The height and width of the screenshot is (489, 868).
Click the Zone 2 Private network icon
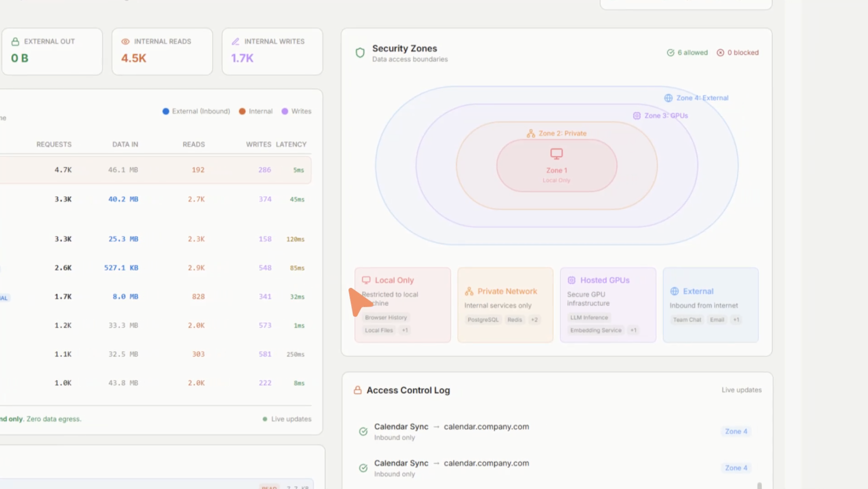(x=531, y=133)
